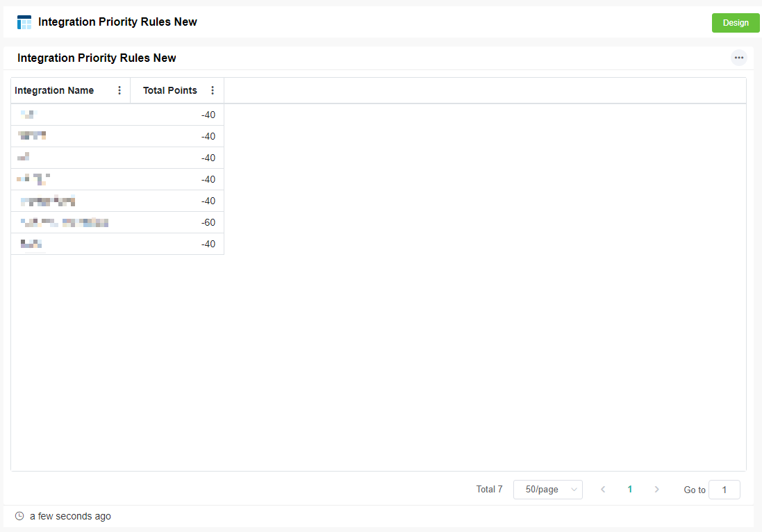Viewport: 762px width, 532px height.
Task: Expand the 50/page page size dropdown
Action: point(547,490)
